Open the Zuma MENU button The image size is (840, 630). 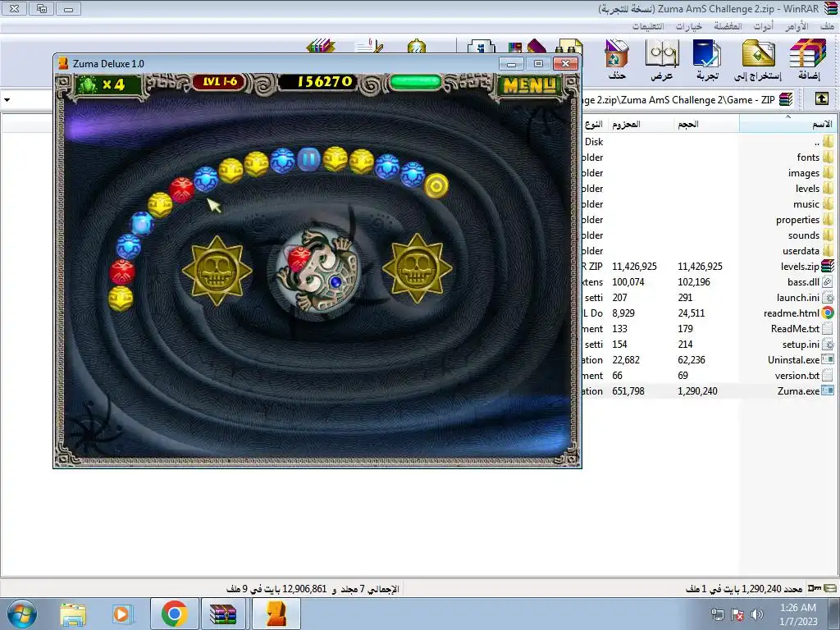coord(529,84)
